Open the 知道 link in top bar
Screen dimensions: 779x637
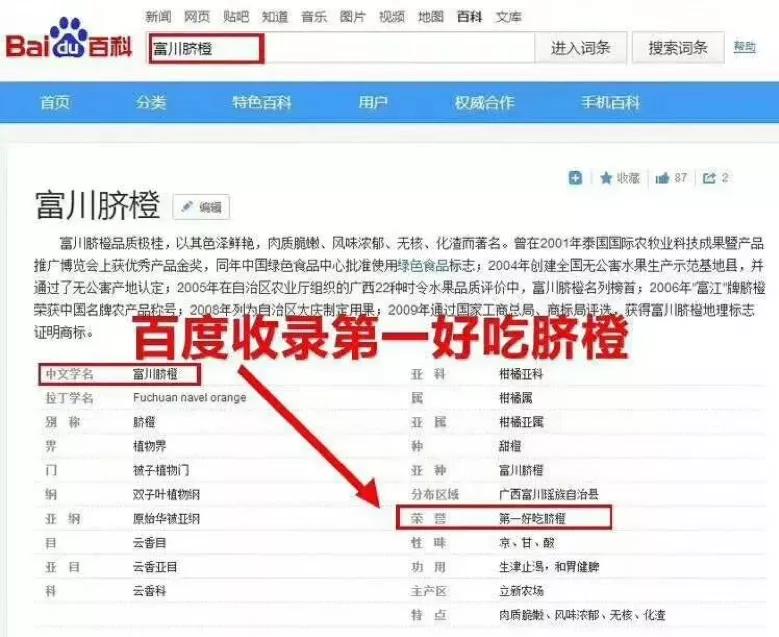[x=275, y=17]
